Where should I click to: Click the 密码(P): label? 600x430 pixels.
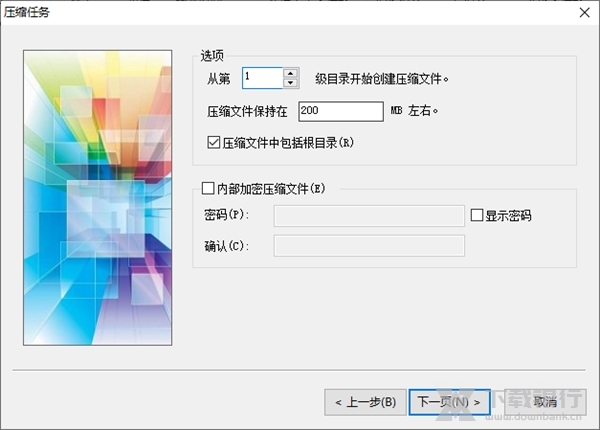click(225, 216)
